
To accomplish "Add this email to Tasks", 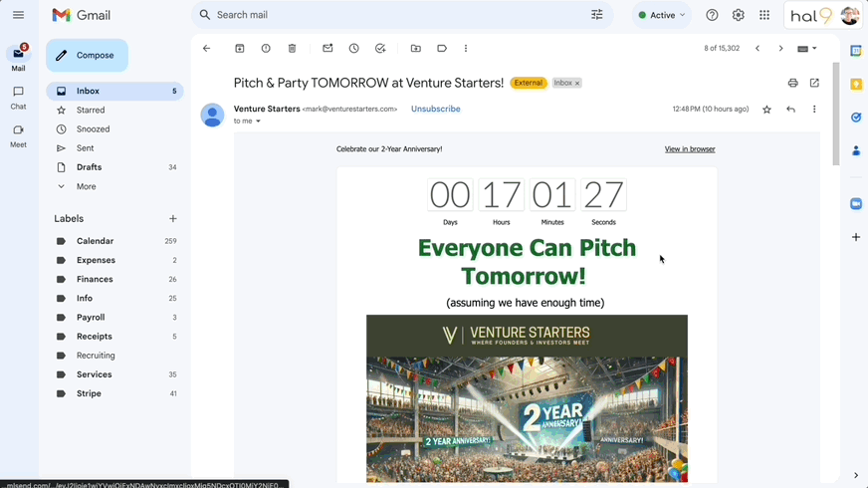I will (380, 48).
